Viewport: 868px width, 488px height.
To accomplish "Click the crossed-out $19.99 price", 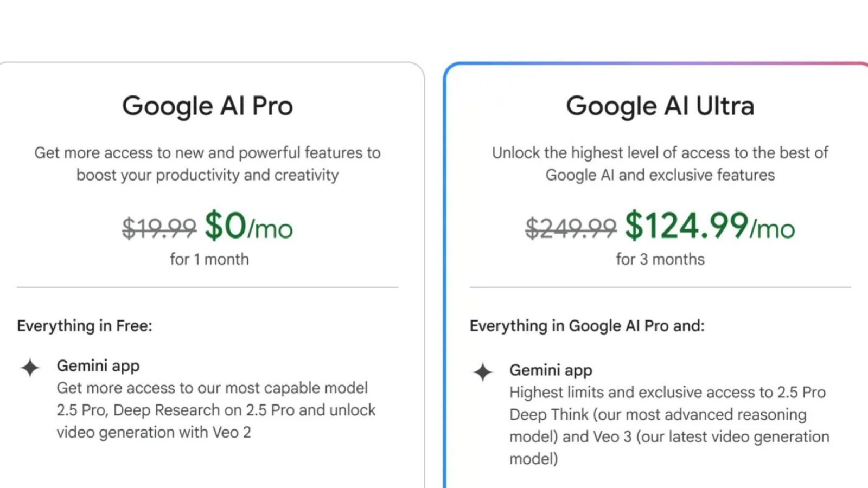I will (159, 228).
